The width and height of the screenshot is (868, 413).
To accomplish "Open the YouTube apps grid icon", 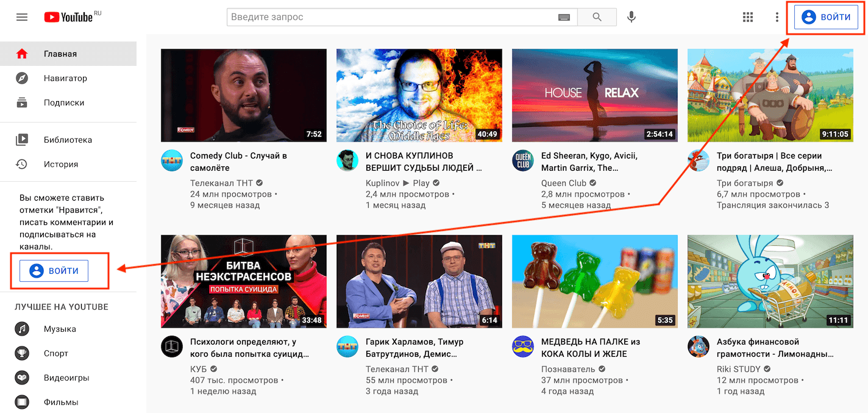I will 748,17.
